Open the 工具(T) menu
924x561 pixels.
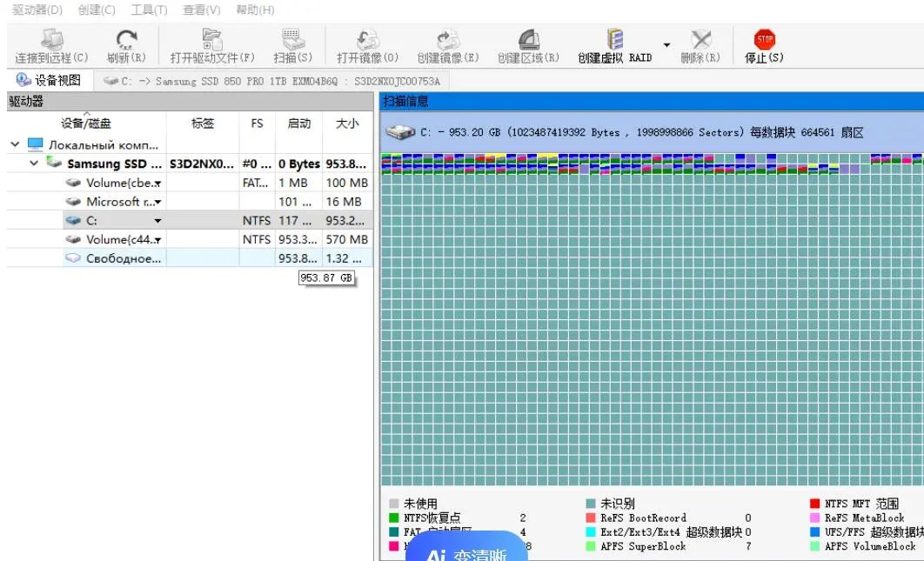(x=149, y=10)
